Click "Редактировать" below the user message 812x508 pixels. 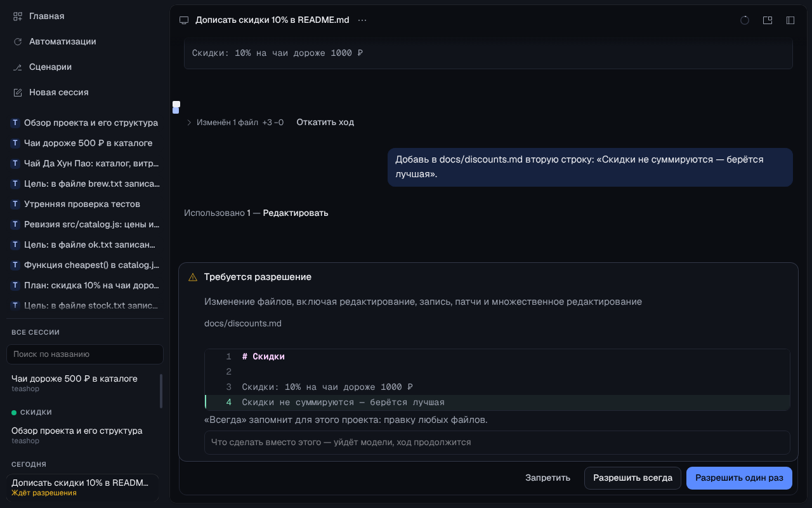click(x=296, y=213)
